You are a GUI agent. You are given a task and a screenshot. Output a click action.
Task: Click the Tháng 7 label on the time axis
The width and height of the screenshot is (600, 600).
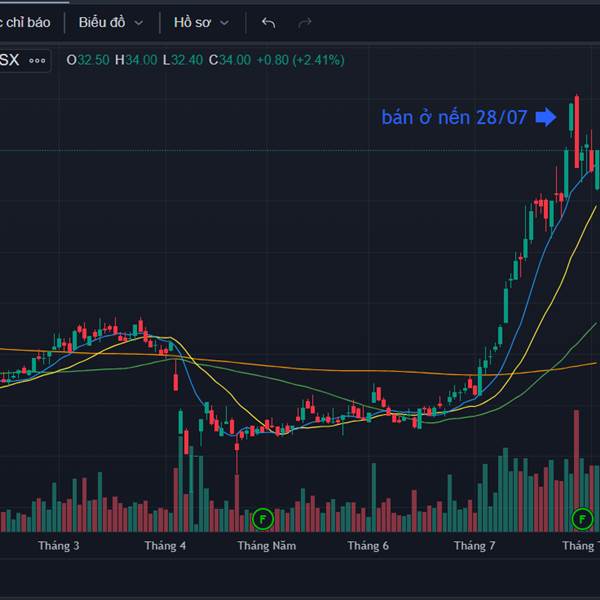[x=474, y=546]
